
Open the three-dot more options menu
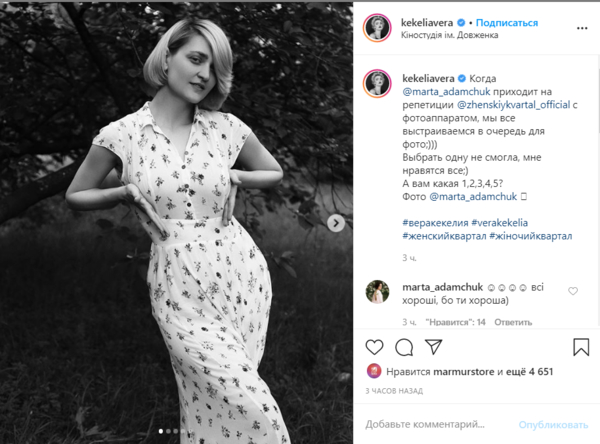(582, 28)
